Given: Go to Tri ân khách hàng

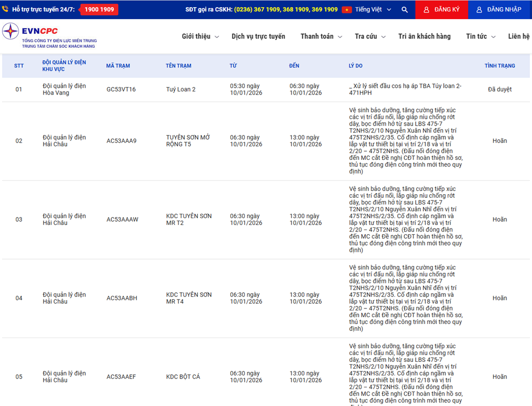Looking at the screenshot, I should point(424,36).
